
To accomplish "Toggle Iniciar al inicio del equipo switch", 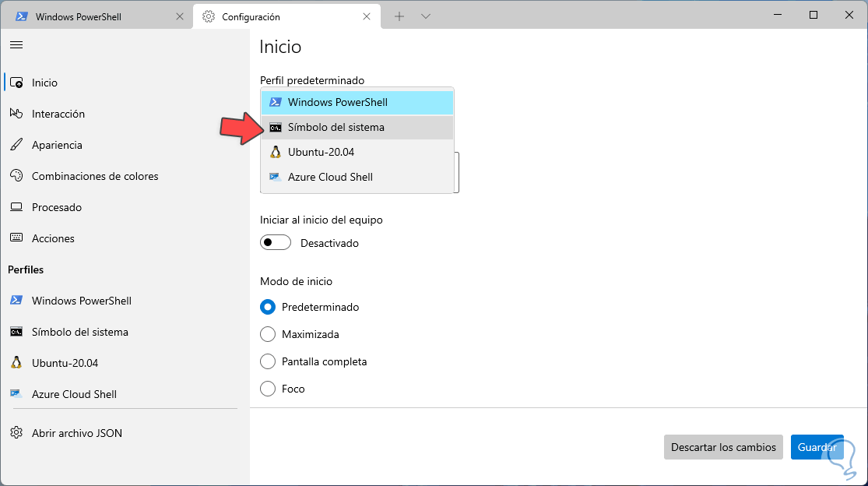I will click(276, 243).
